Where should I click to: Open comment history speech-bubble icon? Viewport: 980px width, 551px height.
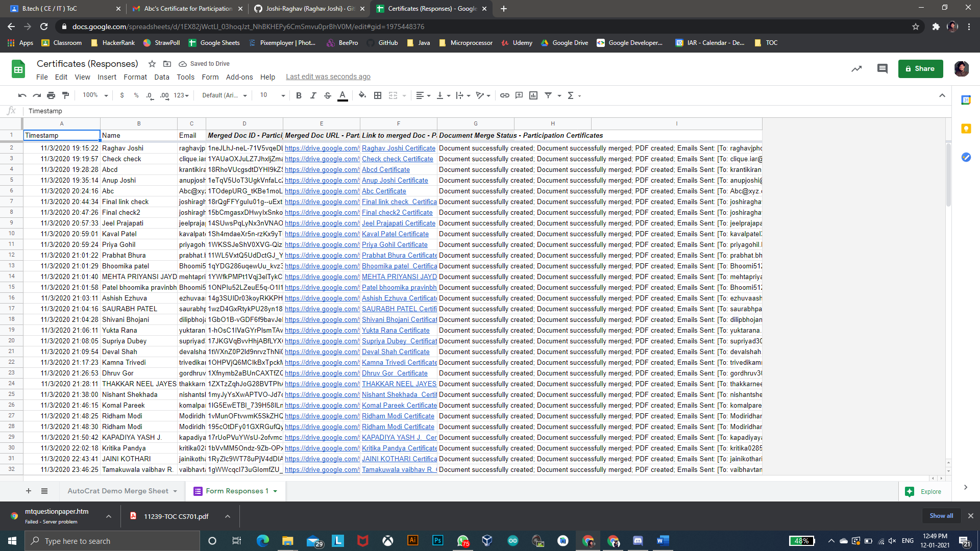882,68
